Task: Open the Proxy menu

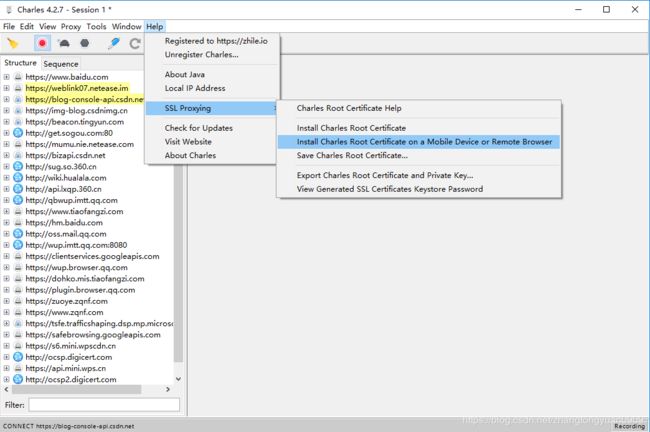Action: (x=71, y=27)
